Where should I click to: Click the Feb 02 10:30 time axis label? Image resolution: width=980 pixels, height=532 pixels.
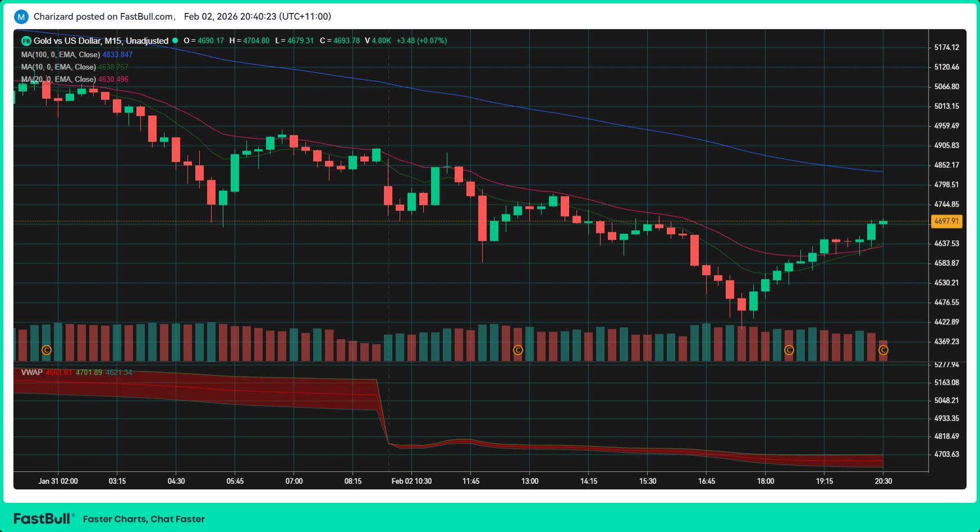click(x=411, y=481)
